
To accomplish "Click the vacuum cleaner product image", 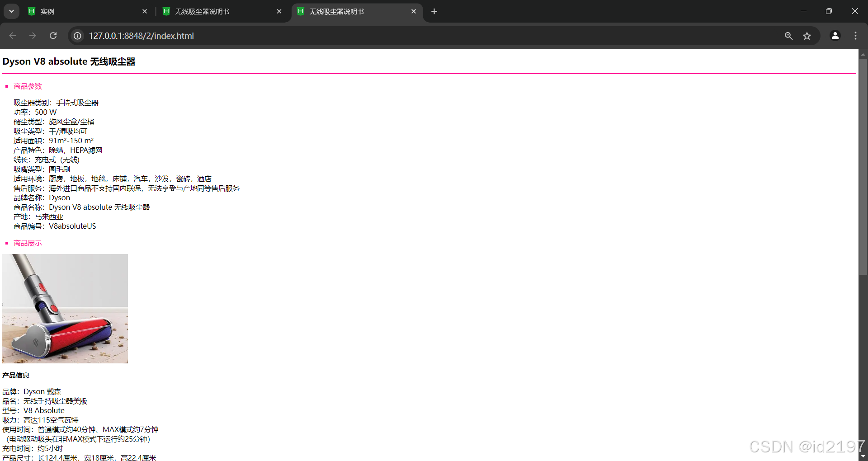I will (65, 309).
